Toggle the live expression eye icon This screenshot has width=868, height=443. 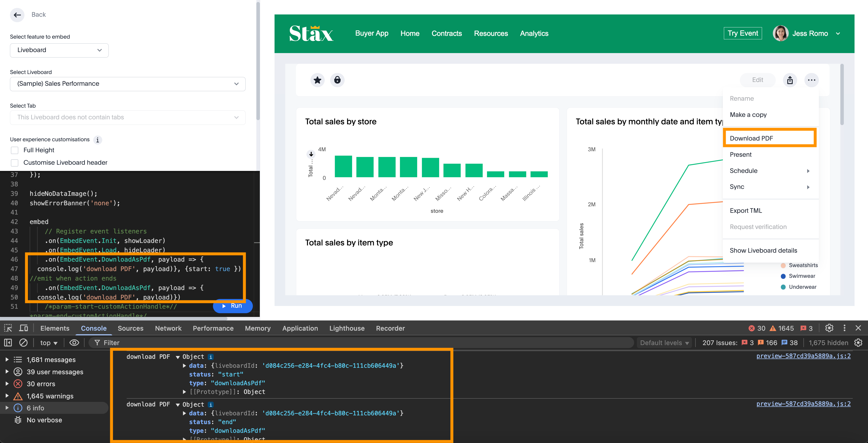(x=74, y=343)
